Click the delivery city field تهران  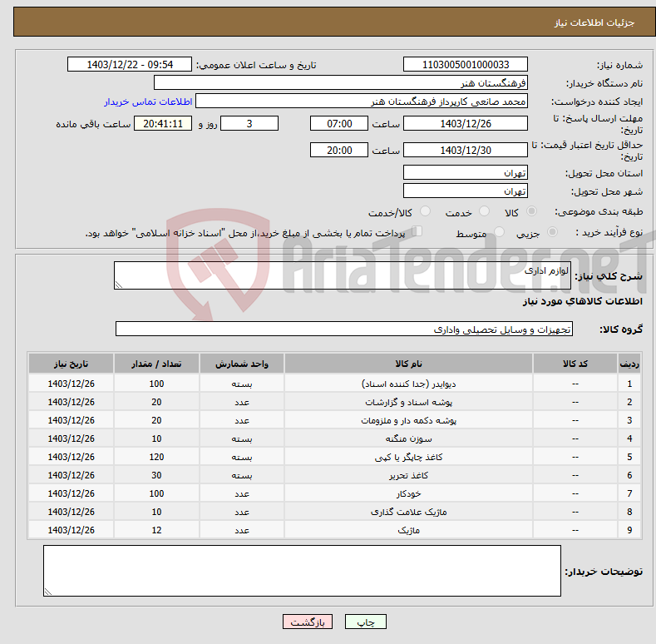[466, 191]
